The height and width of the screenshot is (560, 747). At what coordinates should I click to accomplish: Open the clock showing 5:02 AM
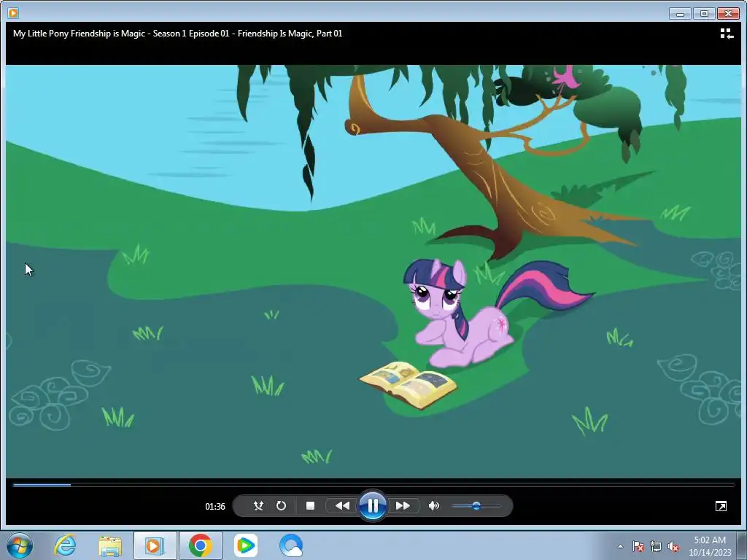pos(710,545)
